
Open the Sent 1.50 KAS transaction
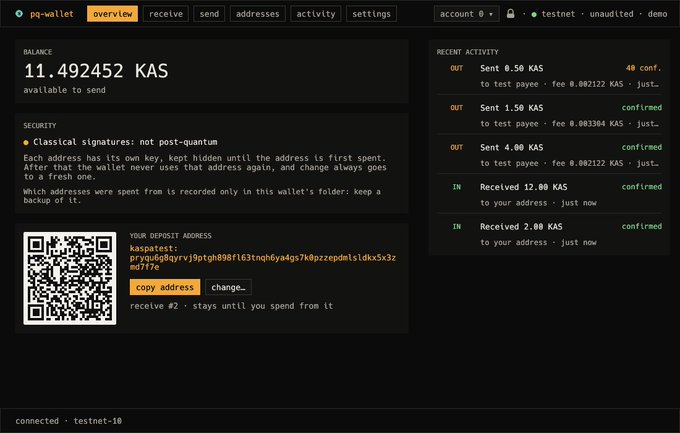(549, 115)
